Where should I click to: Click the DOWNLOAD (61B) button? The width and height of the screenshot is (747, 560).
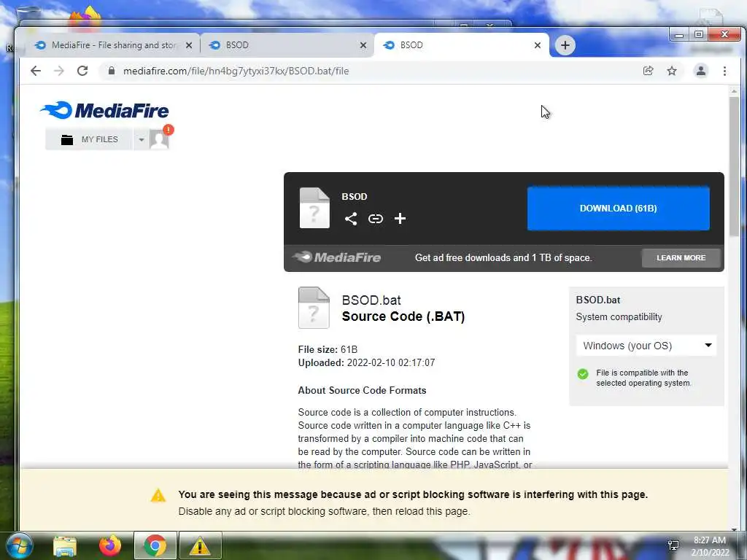(x=619, y=208)
